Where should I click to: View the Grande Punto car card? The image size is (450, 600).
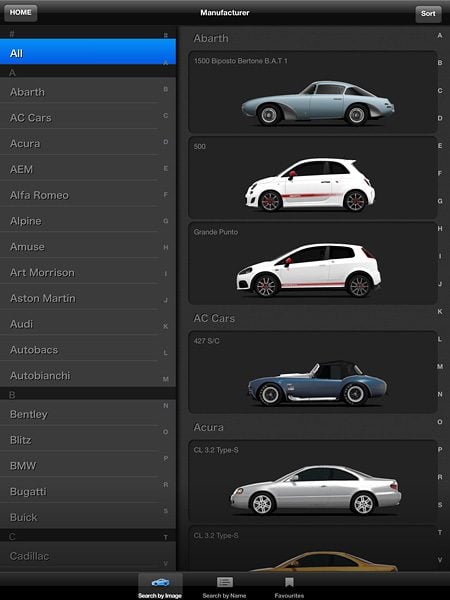pyautogui.click(x=313, y=263)
